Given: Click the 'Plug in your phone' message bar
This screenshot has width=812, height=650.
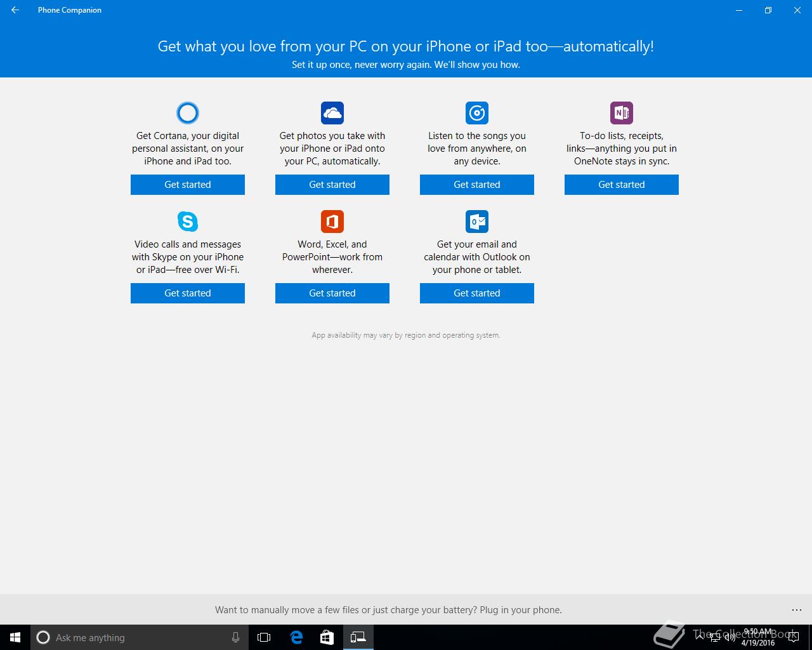Looking at the screenshot, I should click(388, 610).
